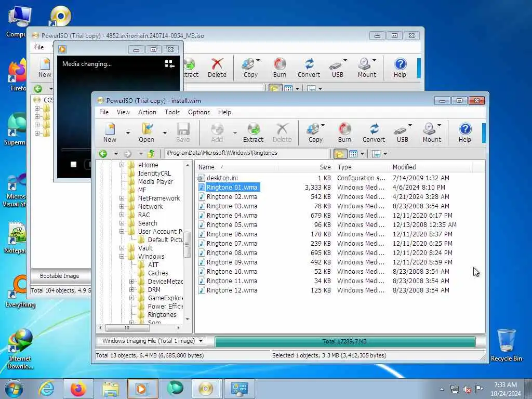
Task: Sort file list by Modified column header
Action: tap(431, 167)
